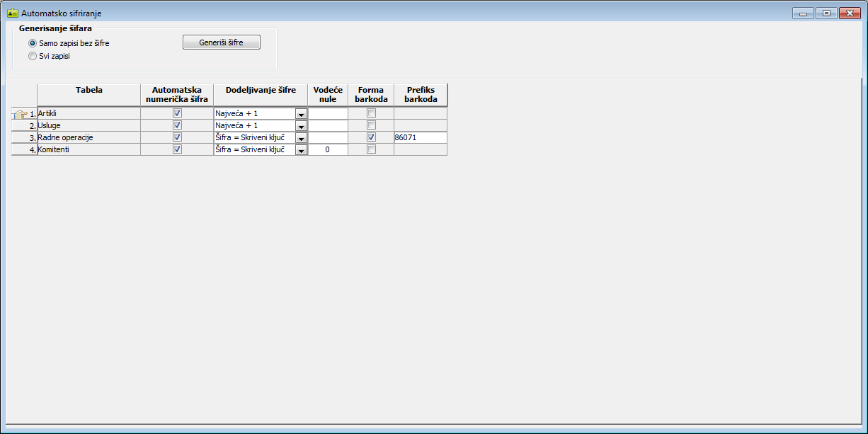The height and width of the screenshot is (434, 868).
Task: Click Vodeće nule field for Komitenti
Action: coord(328,150)
